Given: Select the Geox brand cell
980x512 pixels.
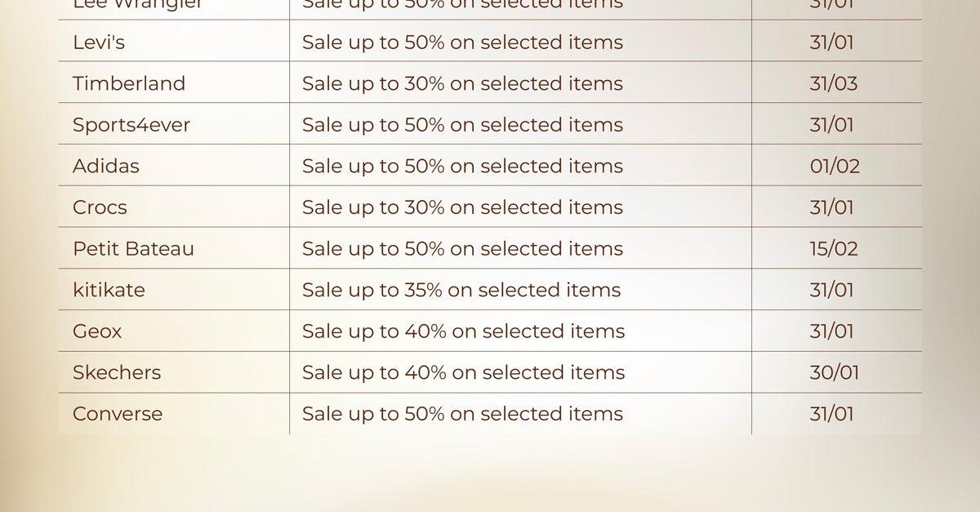Looking at the screenshot, I should pyautogui.click(x=97, y=331).
